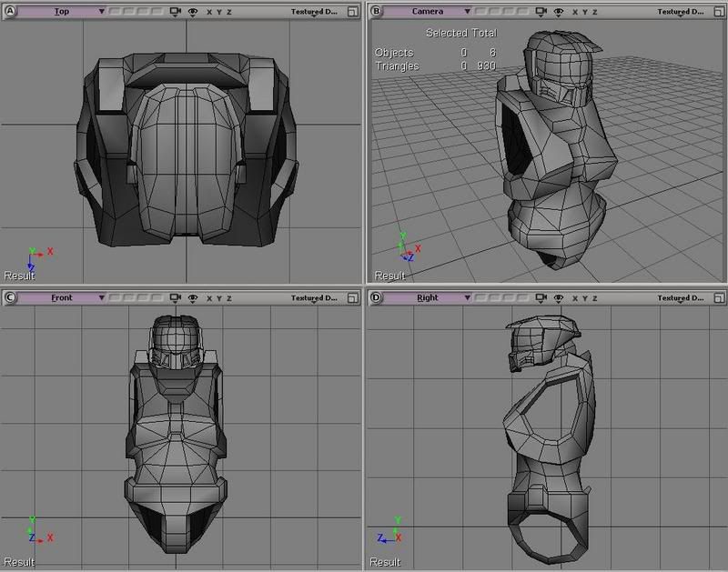Click the Z axis button in Right viewport
Image resolution: width=728 pixels, height=572 pixels.
pyautogui.click(x=595, y=298)
